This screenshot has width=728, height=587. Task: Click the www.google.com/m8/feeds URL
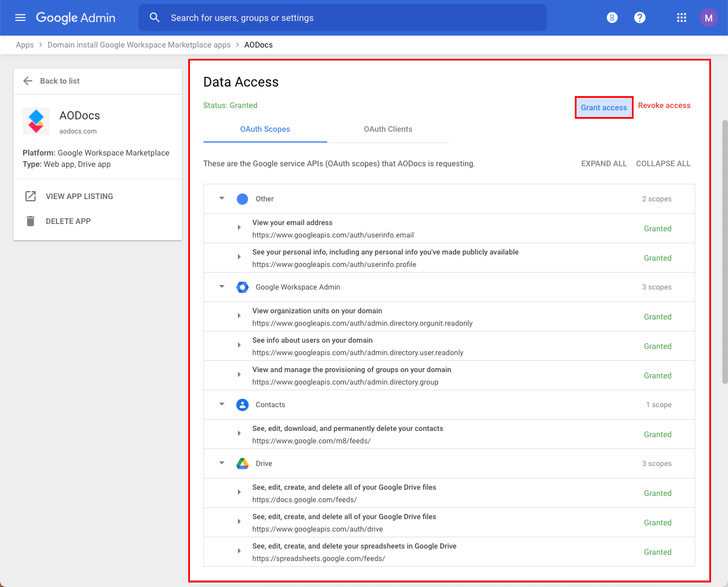click(x=311, y=441)
